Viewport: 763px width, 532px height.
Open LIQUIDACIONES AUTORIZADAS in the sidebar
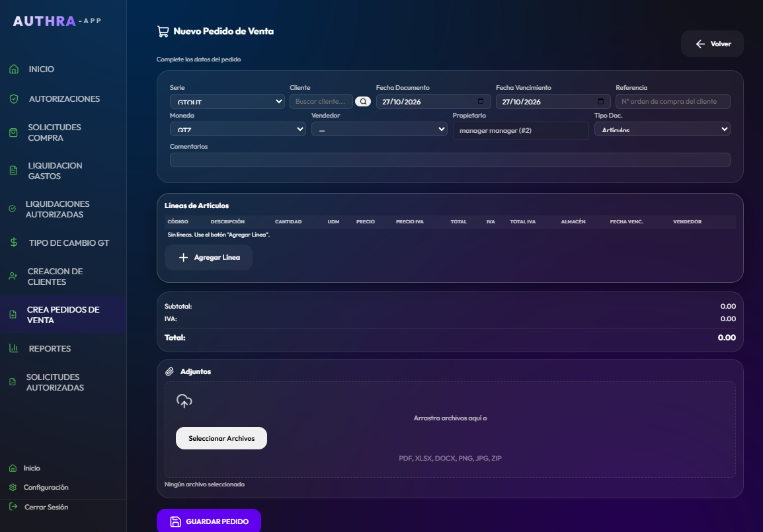point(63,209)
